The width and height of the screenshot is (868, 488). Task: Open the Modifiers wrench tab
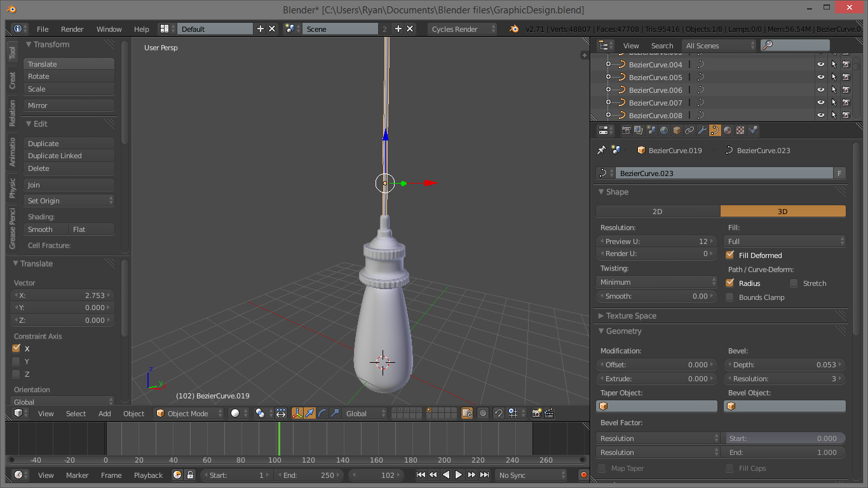702,130
